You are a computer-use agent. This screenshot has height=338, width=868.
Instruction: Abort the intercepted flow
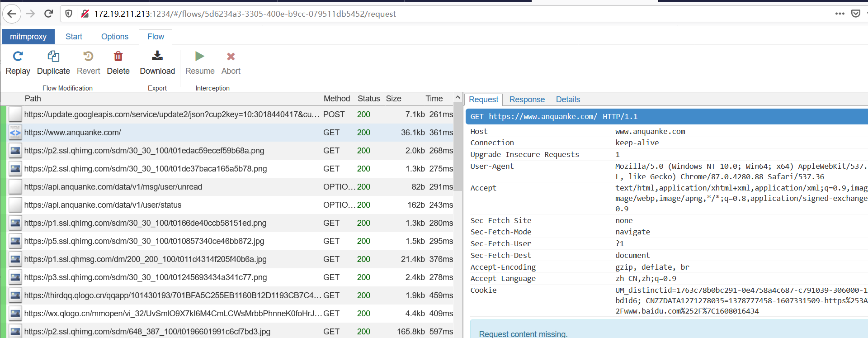(231, 57)
